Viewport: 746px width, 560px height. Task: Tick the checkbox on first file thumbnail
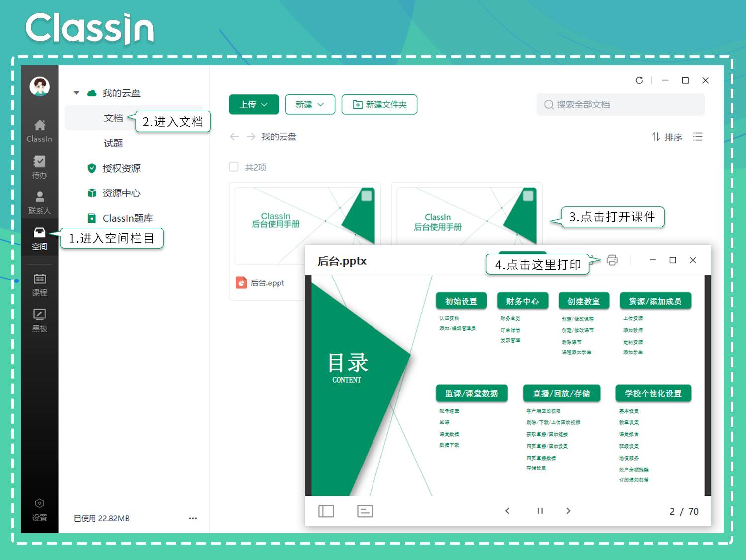(x=367, y=196)
